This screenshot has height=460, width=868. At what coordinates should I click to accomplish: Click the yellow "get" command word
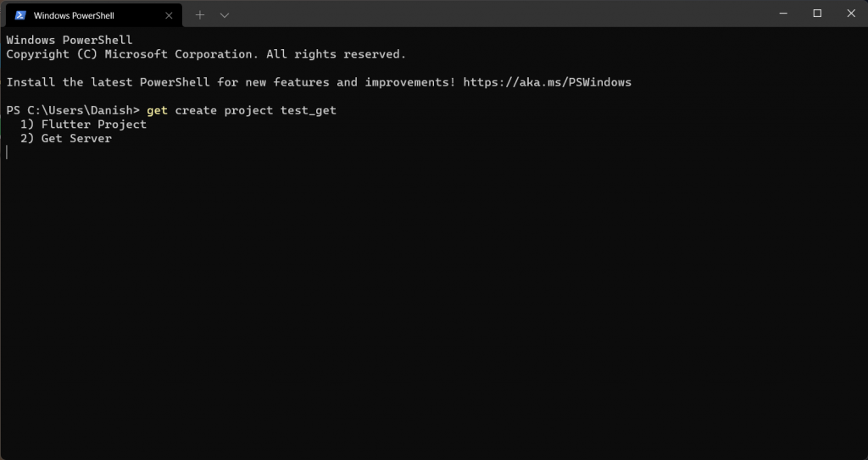[157, 111]
